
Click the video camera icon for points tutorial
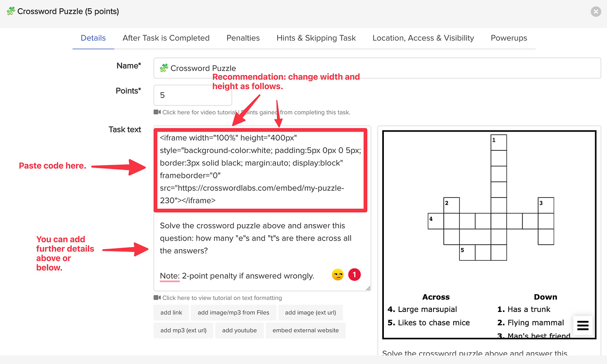(x=157, y=112)
